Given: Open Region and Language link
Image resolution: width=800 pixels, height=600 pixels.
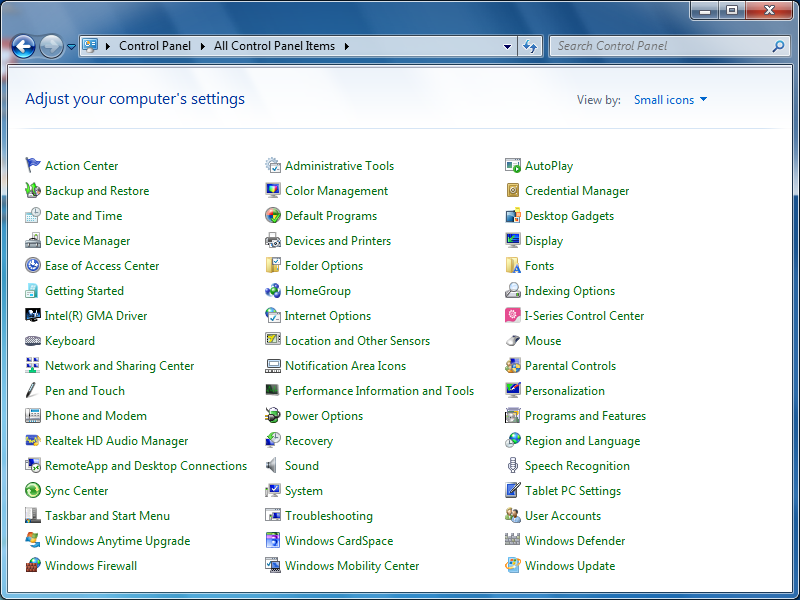Looking at the screenshot, I should coord(582,441).
